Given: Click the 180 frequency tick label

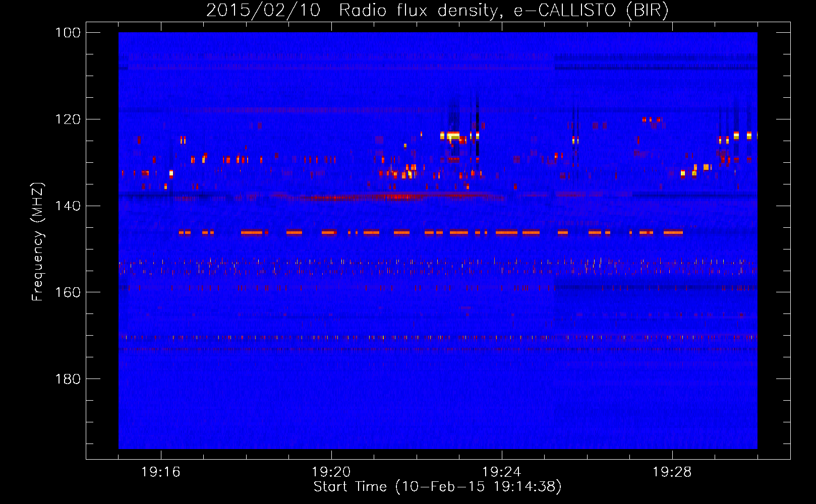Looking at the screenshot, I should tap(68, 379).
